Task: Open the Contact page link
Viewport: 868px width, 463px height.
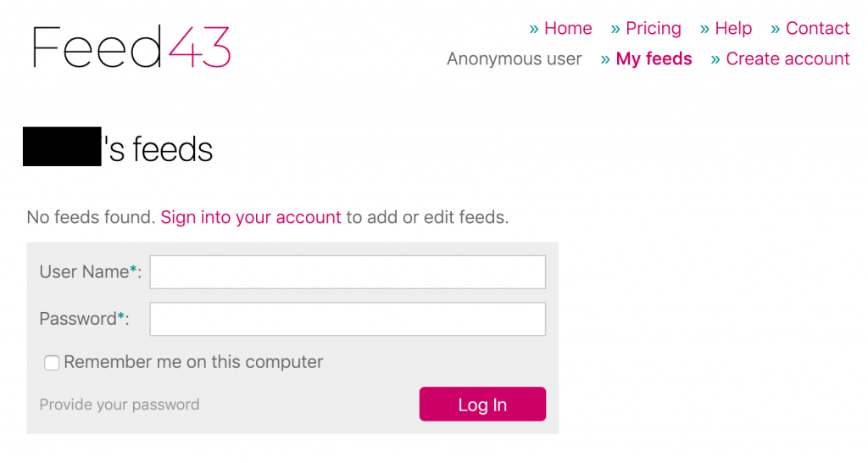Action: [x=818, y=28]
